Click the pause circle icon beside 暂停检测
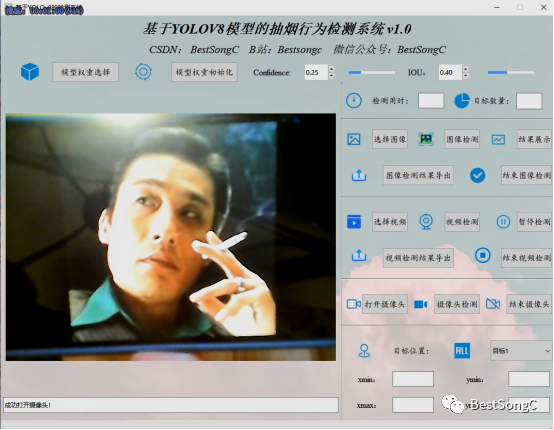 pos(503,222)
